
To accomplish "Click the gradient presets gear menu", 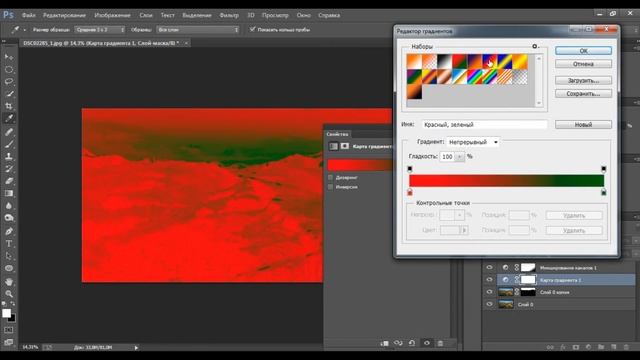I will [535, 47].
